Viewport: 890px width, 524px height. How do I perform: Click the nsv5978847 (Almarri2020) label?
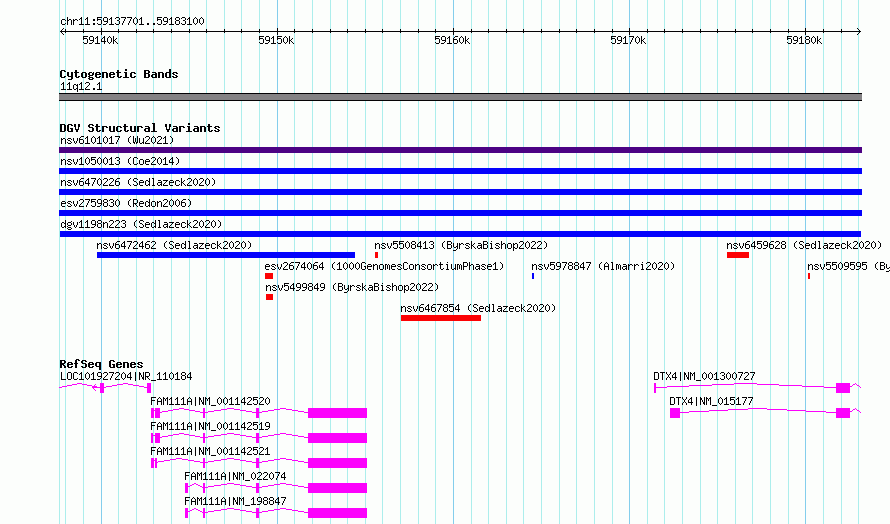[603, 266]
